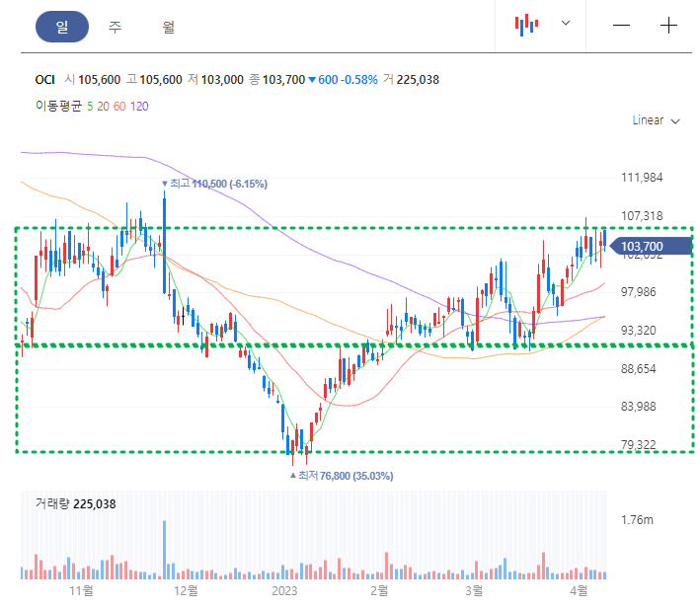Click the 97,986 price axis label
Viewport: 700px width, 609px height.
[639, 292]
